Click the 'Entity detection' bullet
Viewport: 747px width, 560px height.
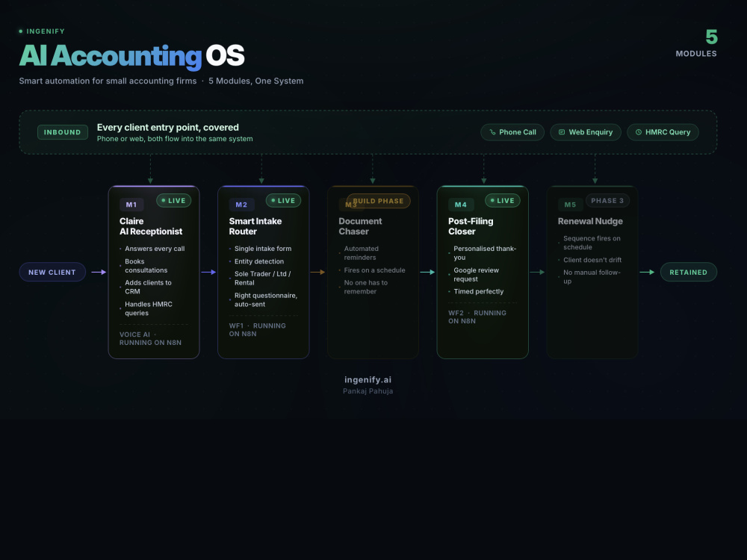258,261
